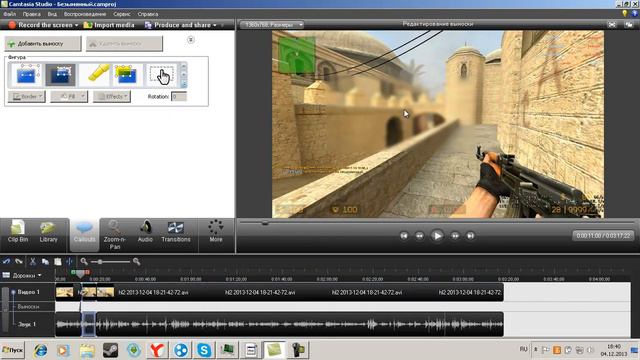Open the Вид menu
Screen dimensions: 640x360
[x=52, y=14]
